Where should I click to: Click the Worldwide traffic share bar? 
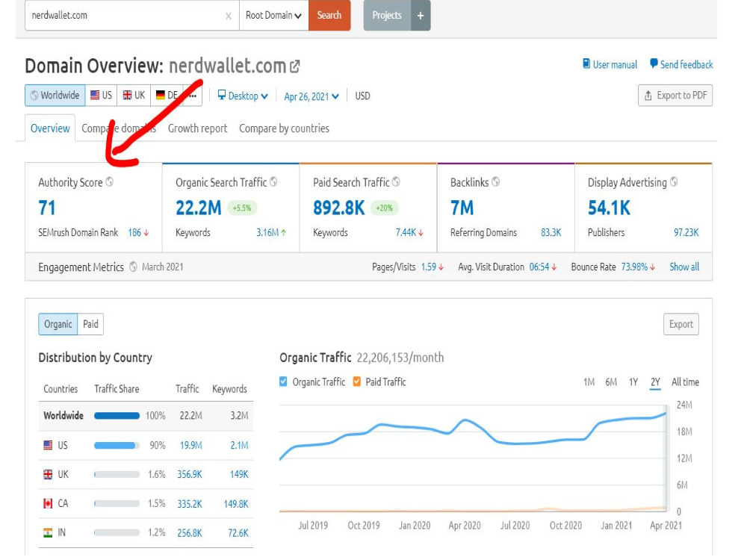tap(117, 416)
